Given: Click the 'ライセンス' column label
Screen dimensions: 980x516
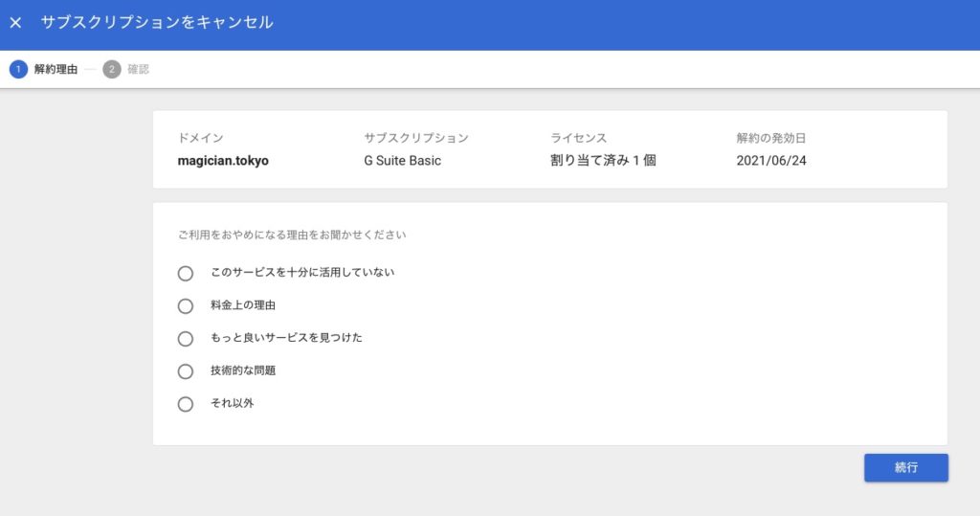Looking at the screenshot, I should coord(578,138).
